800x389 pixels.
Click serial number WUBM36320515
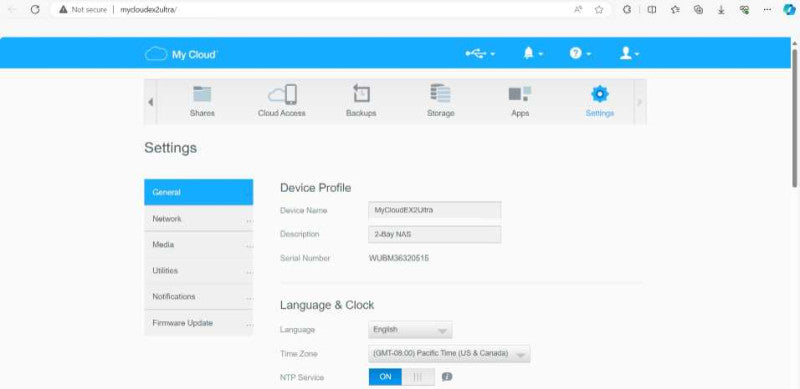pos(398,258)
